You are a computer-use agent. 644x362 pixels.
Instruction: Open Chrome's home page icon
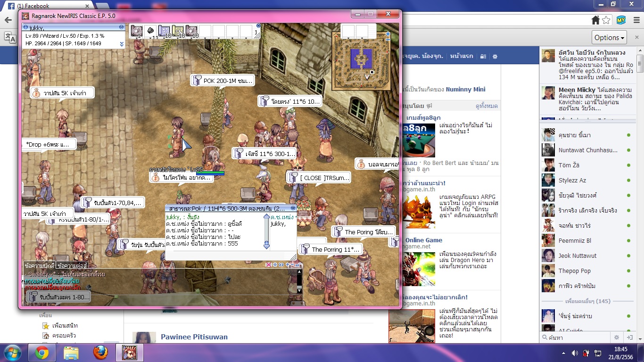pos(595,20)
